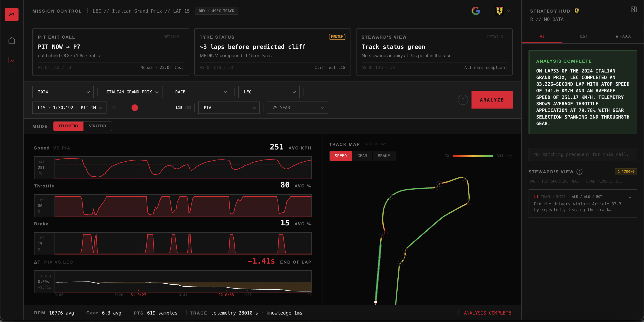Click the MEDIUM tyre compound badge
Viewport: 644px width, 322px height.
[337, 37]
